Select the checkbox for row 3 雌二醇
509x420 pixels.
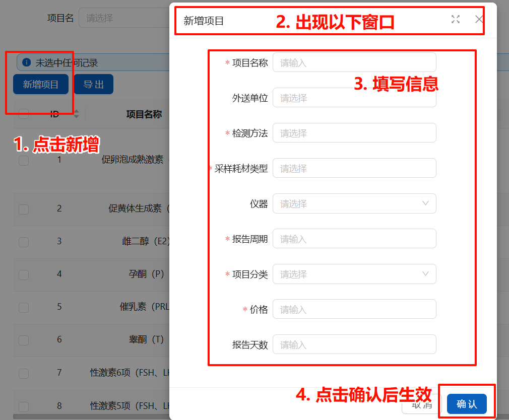(x=24, y=242)
